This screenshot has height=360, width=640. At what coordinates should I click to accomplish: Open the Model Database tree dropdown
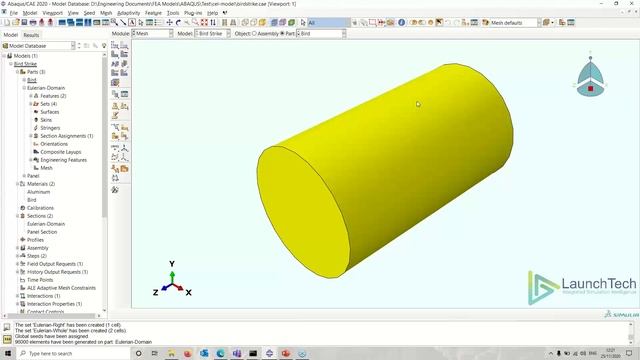(x=39, y=46)
